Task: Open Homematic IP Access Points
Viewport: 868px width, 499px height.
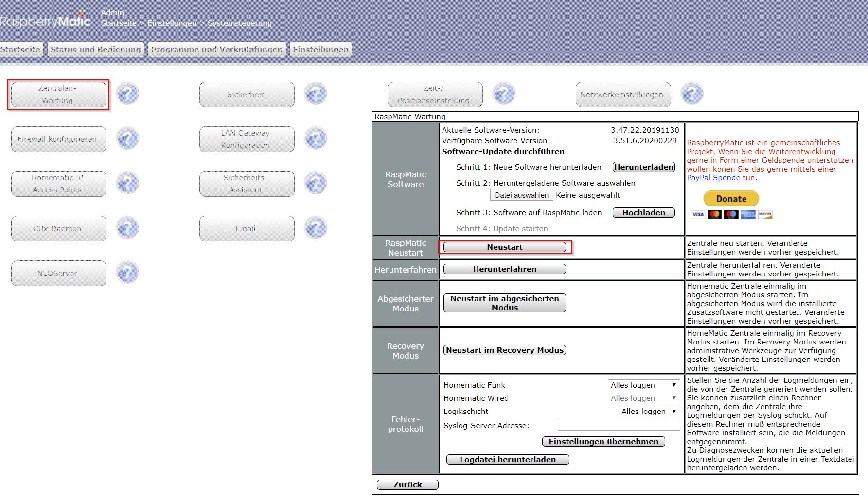Action: 58,184
